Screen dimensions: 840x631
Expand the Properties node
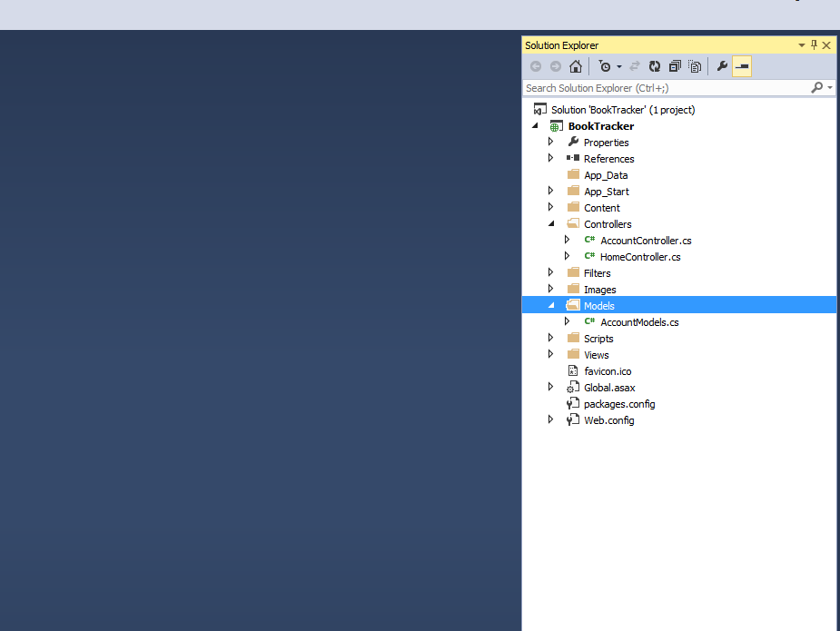point(550,142)
